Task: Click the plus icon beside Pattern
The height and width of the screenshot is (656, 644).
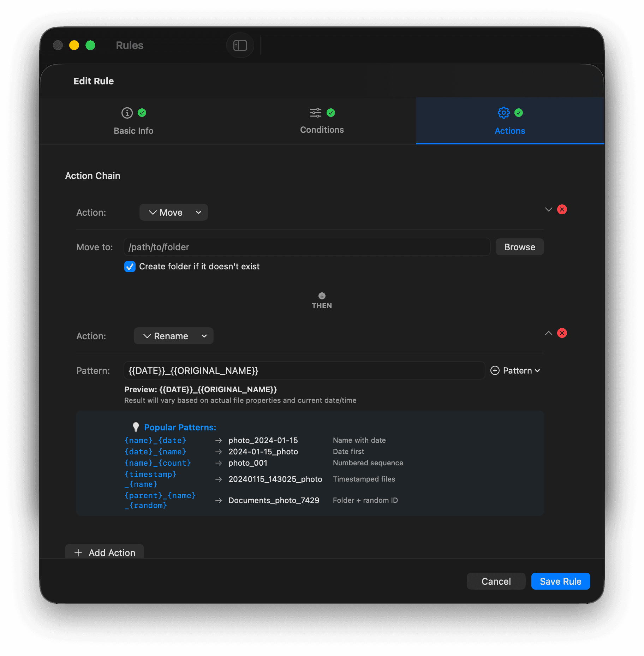Action: coord(494,370)
